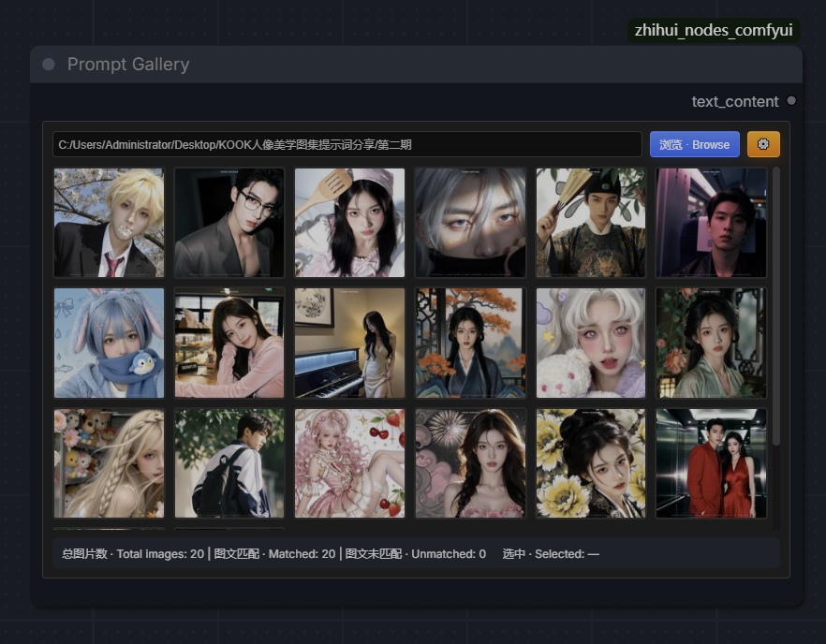Select pink lolita dress with cherries thumbnail

pyautogui.click(x=350, y=463)
